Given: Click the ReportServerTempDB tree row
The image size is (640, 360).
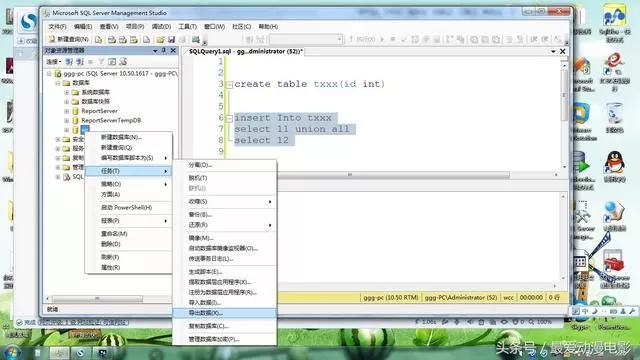Looking at the screenshot, I should [x=111, y=120].
